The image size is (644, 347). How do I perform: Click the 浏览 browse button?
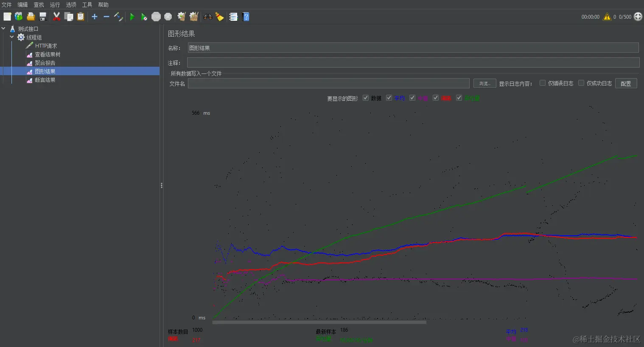click(x=484, y=84)
